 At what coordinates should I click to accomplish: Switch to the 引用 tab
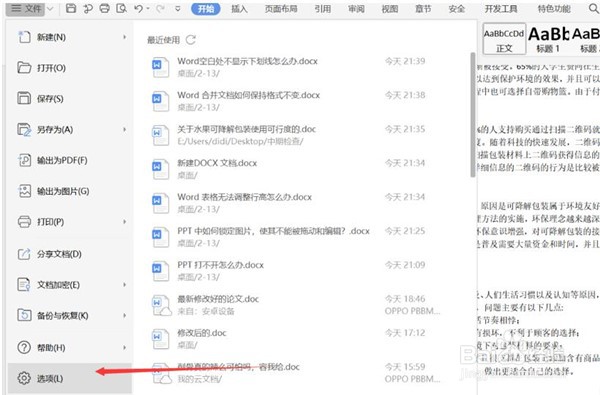(x=323, y=9)
